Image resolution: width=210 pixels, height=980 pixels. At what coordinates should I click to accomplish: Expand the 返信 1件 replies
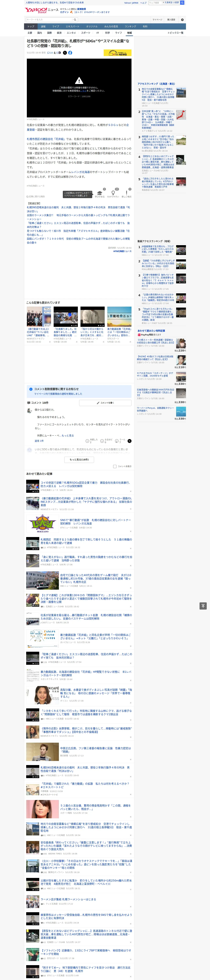[39, 441]
